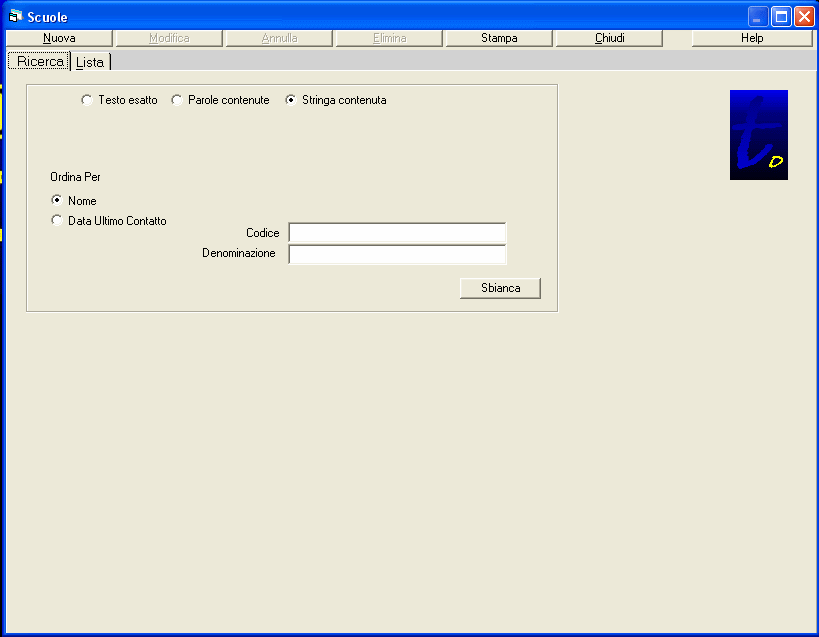
Task: Close the Scuole window
Action: pos(804,17)
